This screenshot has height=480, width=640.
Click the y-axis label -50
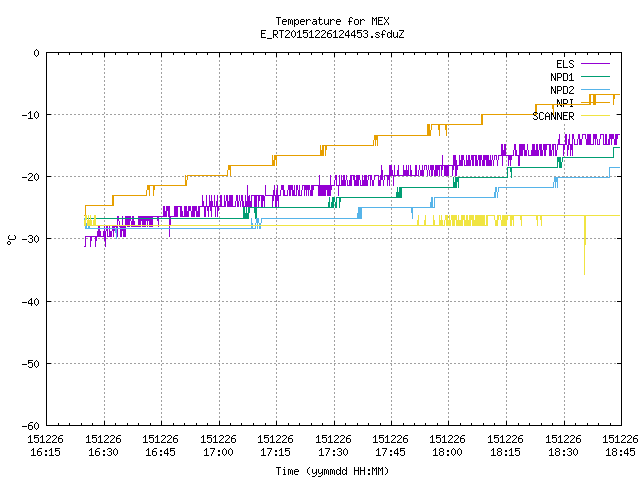pyautogui.click(x=31, y=364)
